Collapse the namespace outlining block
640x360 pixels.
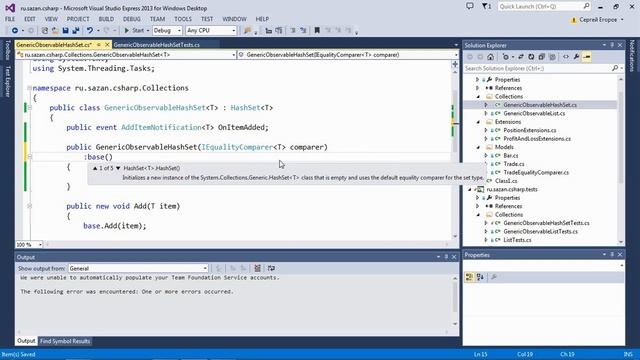click(29, 88)
